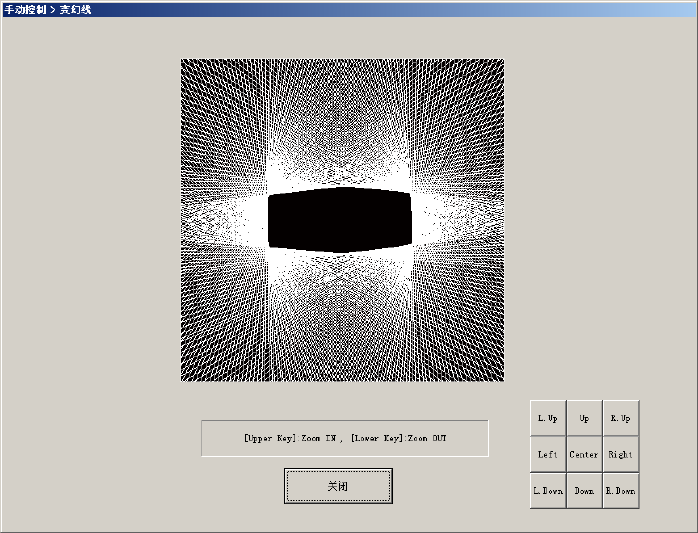This screenshot has height=533, width=698.
Task: Close the dialog with the 关闭 button
Action: click(x=338, y=486)
